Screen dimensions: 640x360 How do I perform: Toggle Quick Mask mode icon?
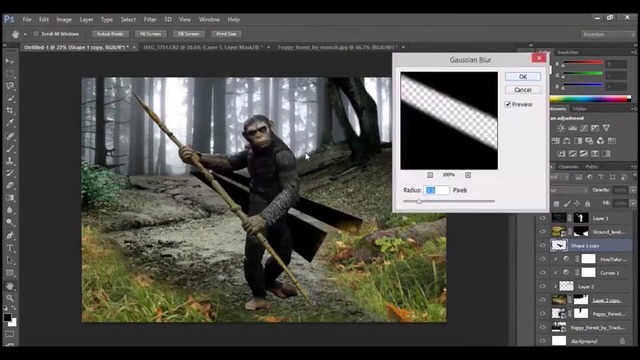[x=10, y=334]
